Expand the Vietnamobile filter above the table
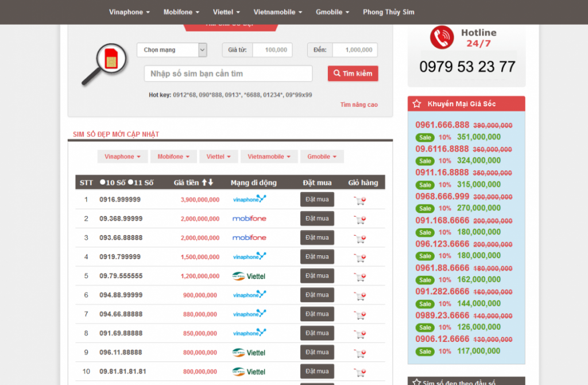 (x=269, y=157)
